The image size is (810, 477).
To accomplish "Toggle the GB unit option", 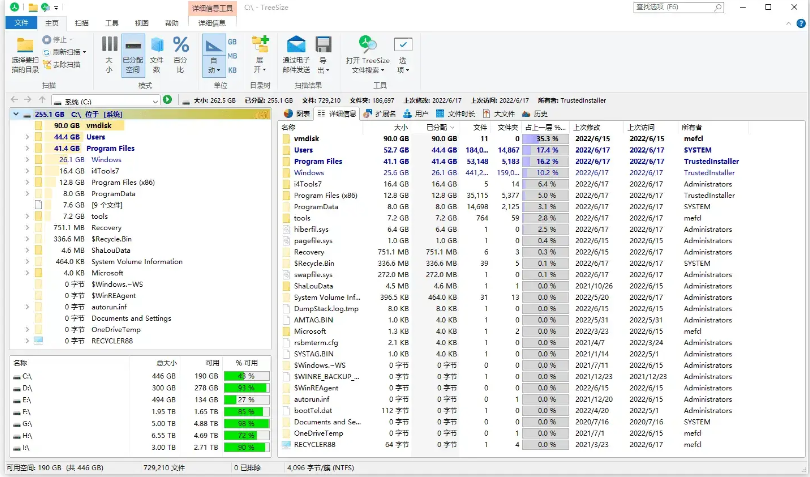I will tap(233, 42).
